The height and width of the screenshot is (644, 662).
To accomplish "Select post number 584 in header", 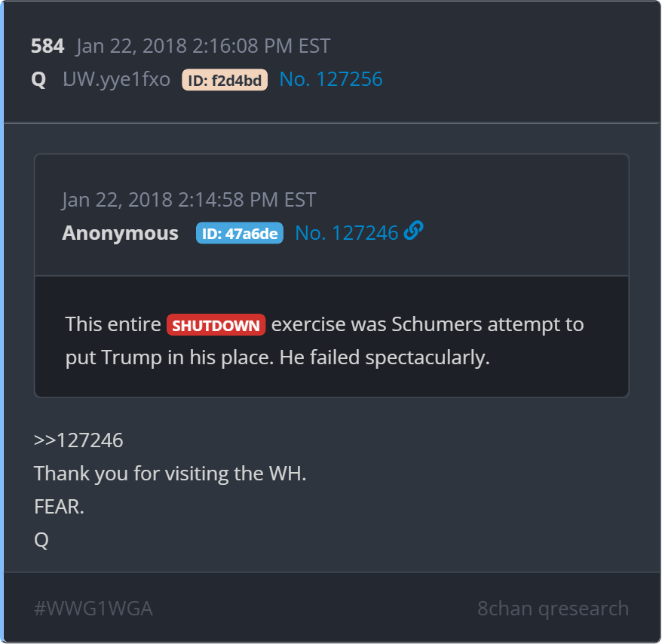I will (48, 45).
